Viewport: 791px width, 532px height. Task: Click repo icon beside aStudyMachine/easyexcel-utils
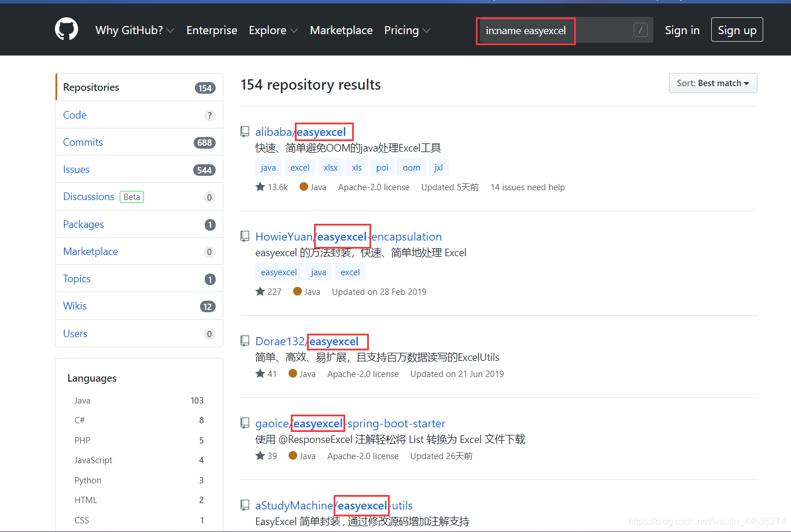tap(245, 505)
